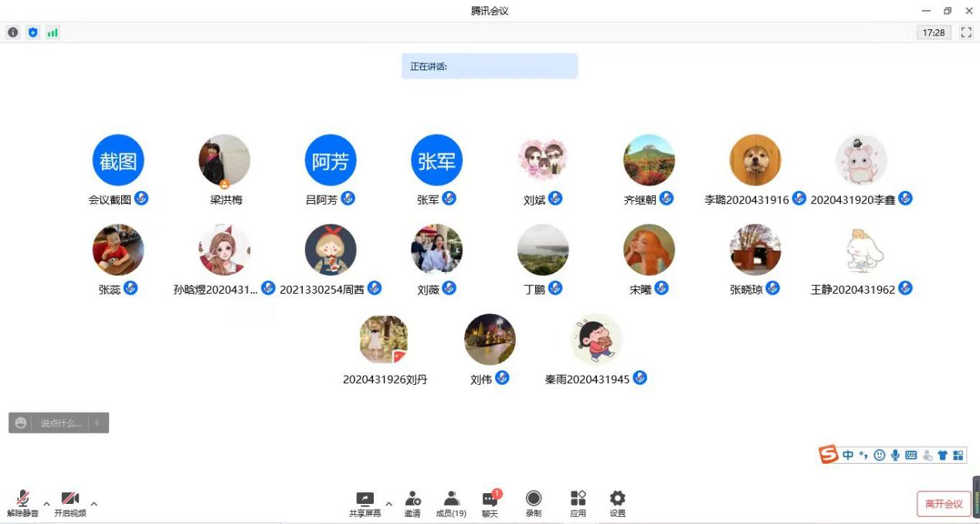Expand the video options arrow beside 开启视频
Viewport: 980px width, 524px height.
(x=94, y=504)
